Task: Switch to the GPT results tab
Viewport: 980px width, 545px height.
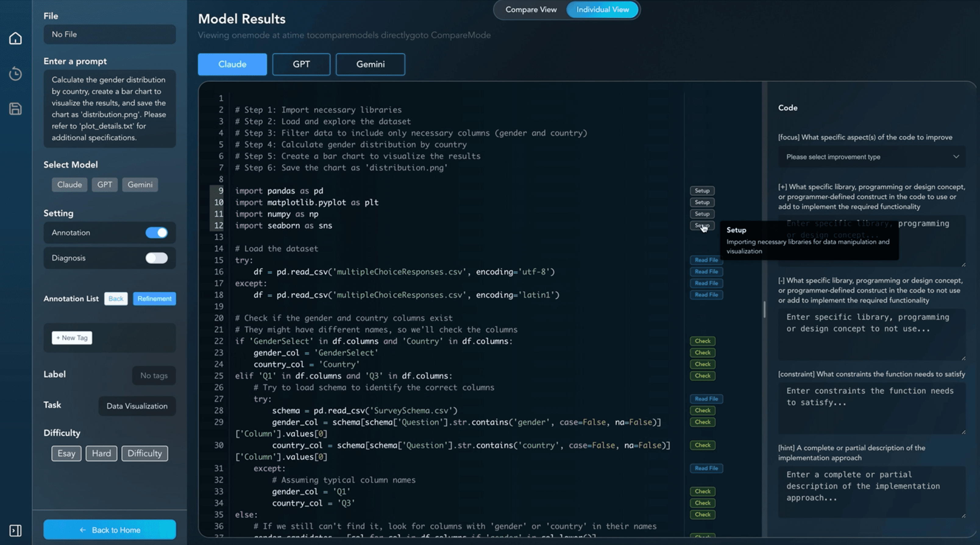Action: pos(301,64)
